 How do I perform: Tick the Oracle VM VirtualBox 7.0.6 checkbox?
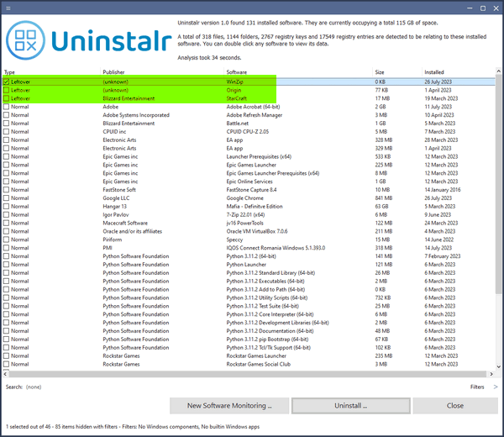click(x=6, y=231)
